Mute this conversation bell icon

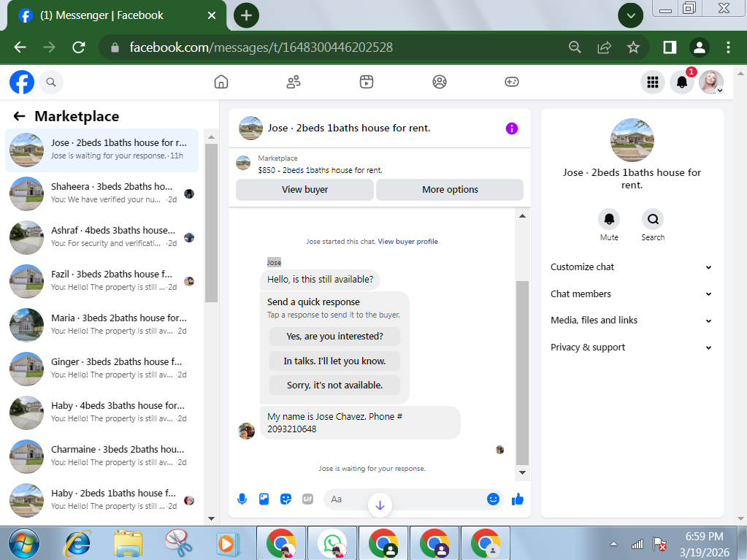point(609,219)
